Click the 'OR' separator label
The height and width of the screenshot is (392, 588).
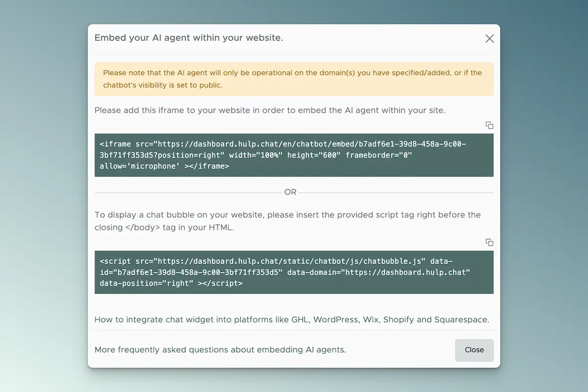[x=291, y=192]
